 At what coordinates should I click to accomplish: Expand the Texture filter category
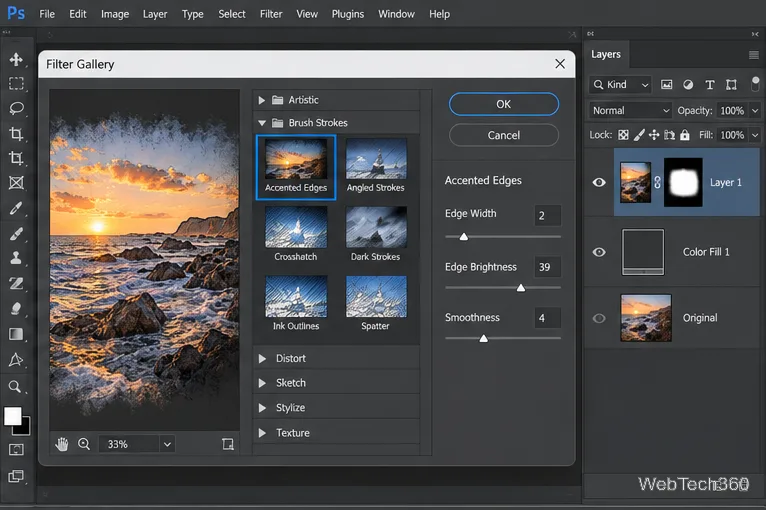click(x=262, y=433)
